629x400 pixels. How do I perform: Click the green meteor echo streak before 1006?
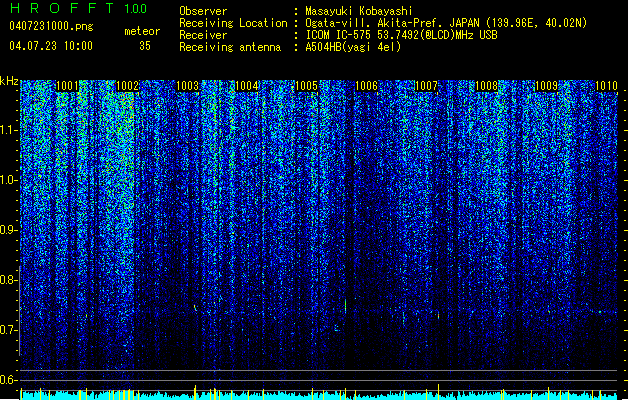point(345,305)
